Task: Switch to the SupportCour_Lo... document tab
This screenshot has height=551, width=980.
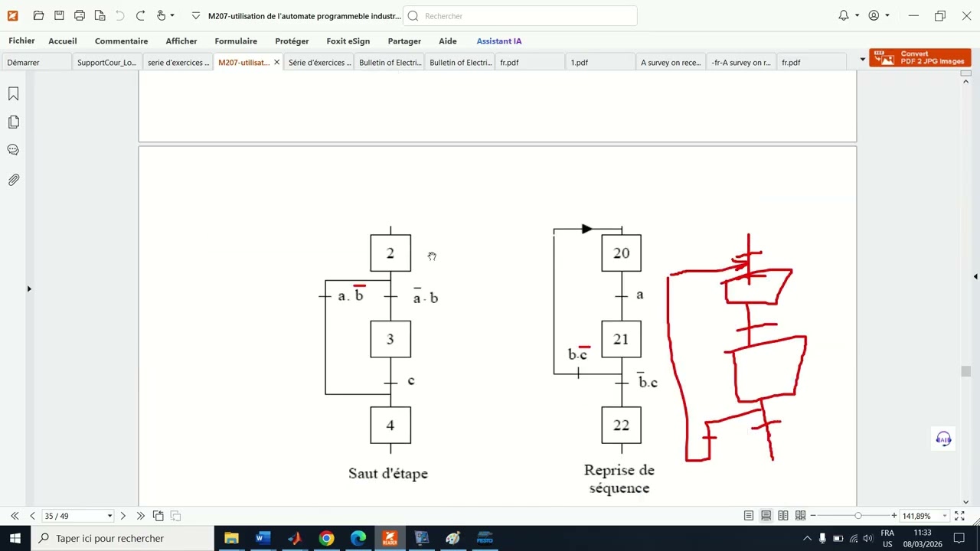Action: pyautogui.click(x=106, y=63)
